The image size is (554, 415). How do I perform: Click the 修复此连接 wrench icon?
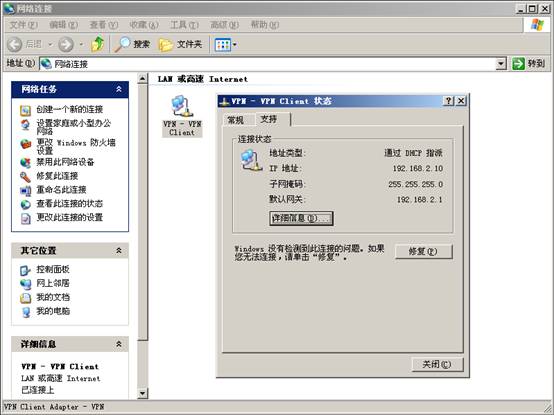coord(25,177)
